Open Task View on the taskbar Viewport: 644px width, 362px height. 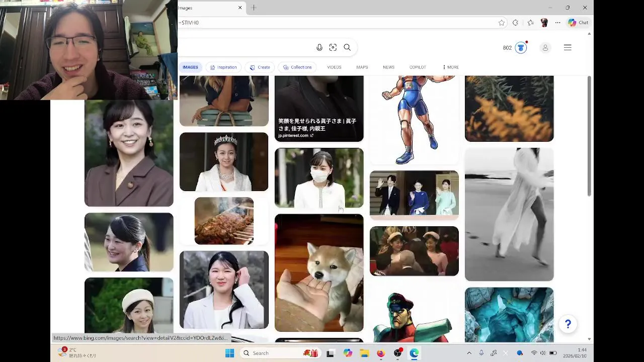(331, 353)
